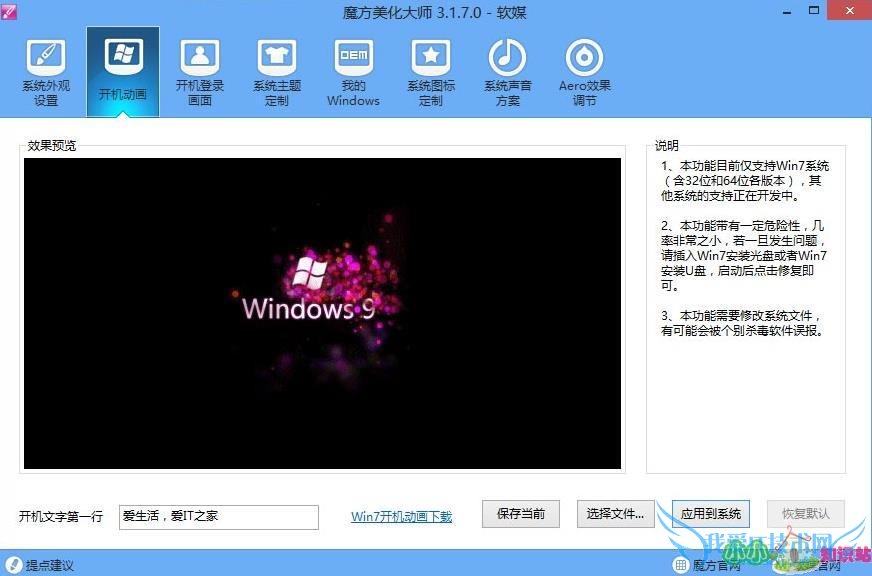Open 系统声音方案 with the music note icon
Viewport: 872px width, 576px height.
508,72
